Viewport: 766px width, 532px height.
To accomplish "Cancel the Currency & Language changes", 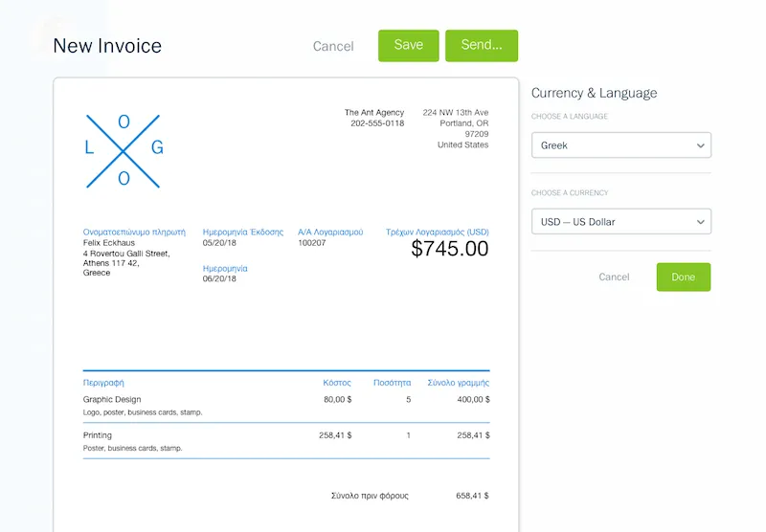I will (614, 277).
